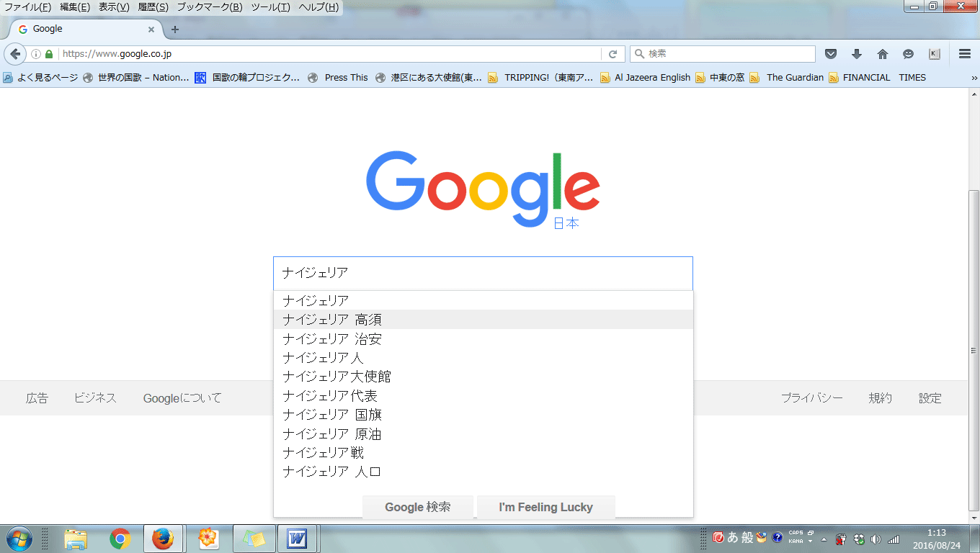Open the Firefox hamburger menu
Viewport: 980px width, 553px height.
pyautogui.click(x=965, y=54)
